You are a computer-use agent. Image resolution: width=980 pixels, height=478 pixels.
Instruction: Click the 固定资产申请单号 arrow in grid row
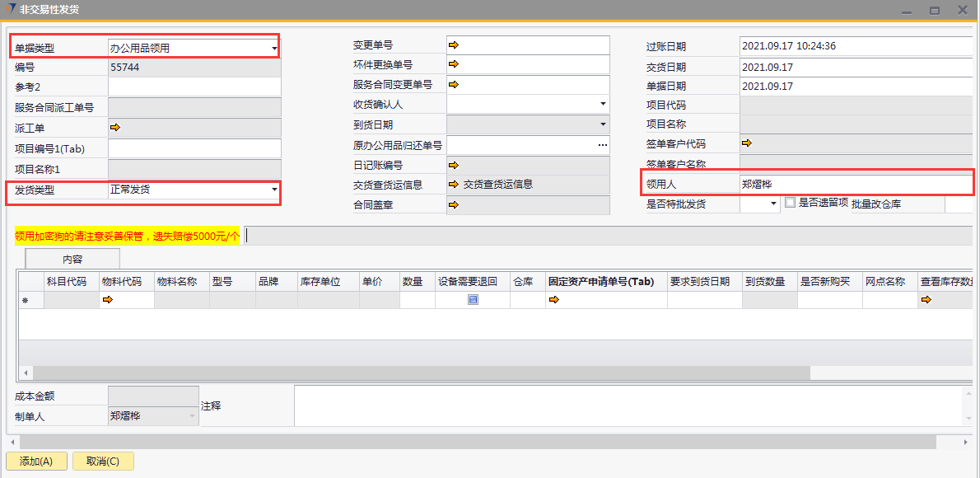[x=553, y=300]
